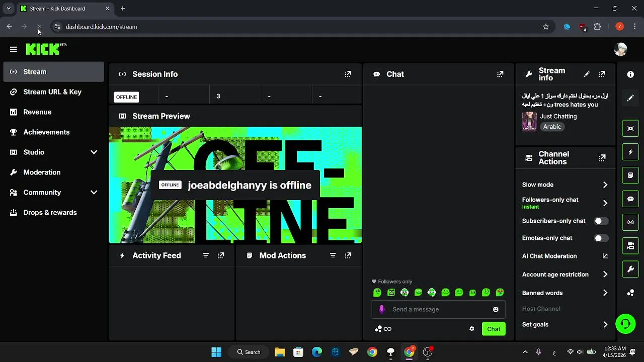This screenshot has height=362, width=644.
Task: Open the Achievements page
Action: point(53,132)
